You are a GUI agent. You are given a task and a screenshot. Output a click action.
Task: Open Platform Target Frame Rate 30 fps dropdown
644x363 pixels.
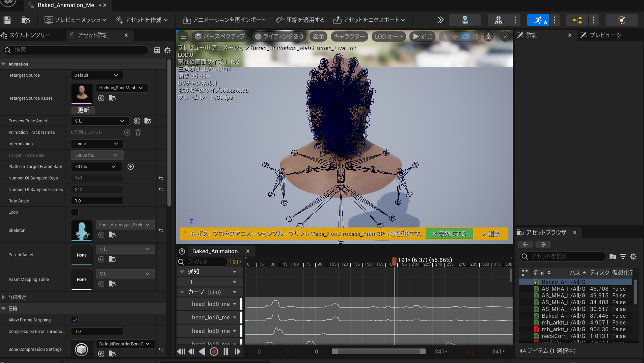pyautogui.click(x=96, y=167)
